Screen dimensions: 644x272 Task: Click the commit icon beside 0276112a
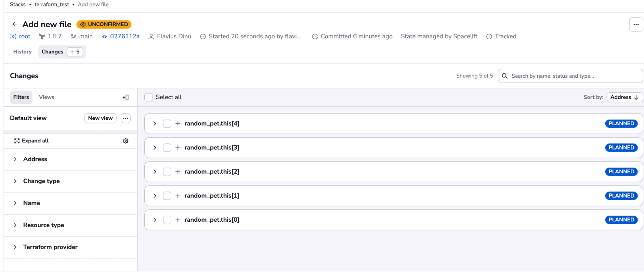click(x=104, y=36)
